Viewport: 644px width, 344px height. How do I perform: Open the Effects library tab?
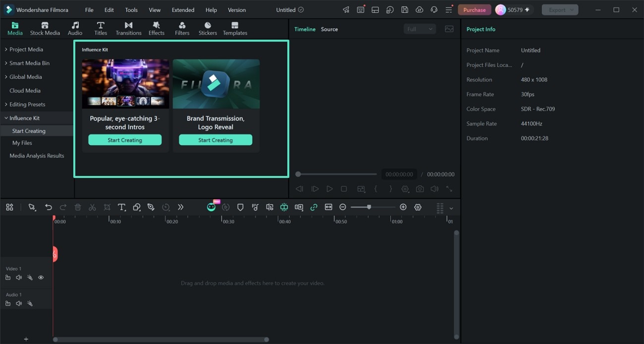click(x=156, y=29)
